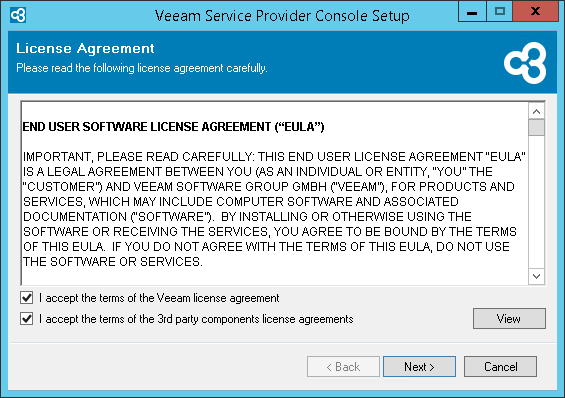Click the window title 'Veeam Service Provider Console Setup'
Viewport: 565px width, 398px height.
pos(282,16)
